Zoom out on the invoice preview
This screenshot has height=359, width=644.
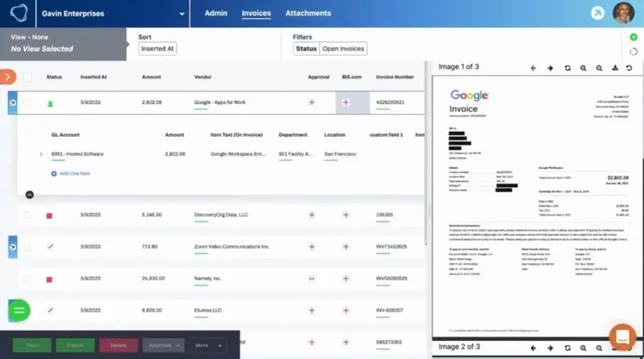(599, 68)
